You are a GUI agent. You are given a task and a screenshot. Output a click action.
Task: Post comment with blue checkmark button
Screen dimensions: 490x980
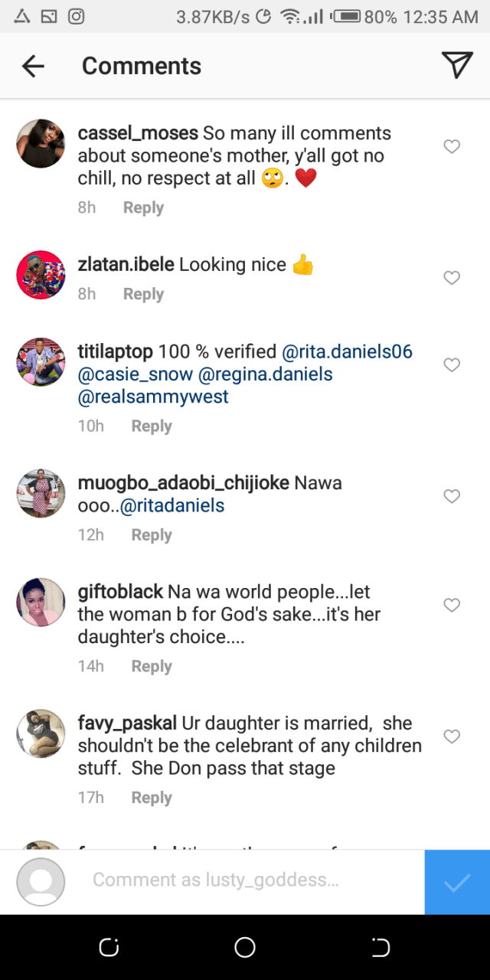pyautogui.click(x=457, y=882)
